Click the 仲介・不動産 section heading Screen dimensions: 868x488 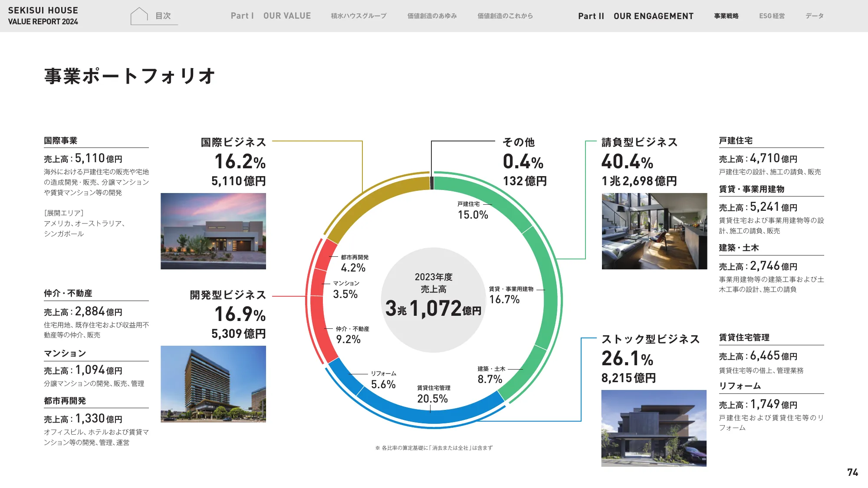[x=68, y=293]
